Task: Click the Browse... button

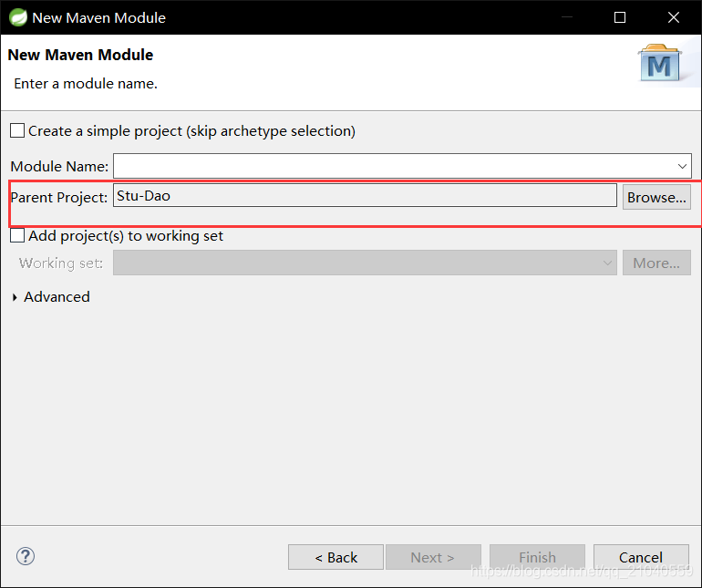Action: click(x=656, y=197)
